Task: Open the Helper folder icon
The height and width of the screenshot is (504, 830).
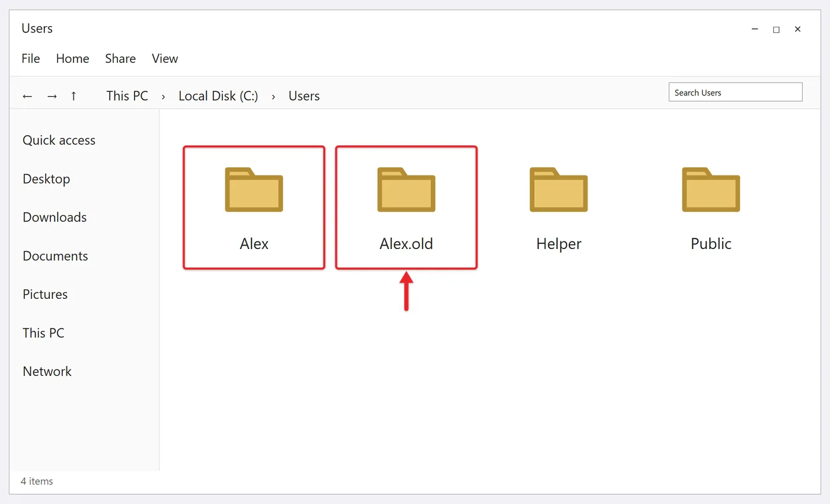Action: (x=558, y=190)
